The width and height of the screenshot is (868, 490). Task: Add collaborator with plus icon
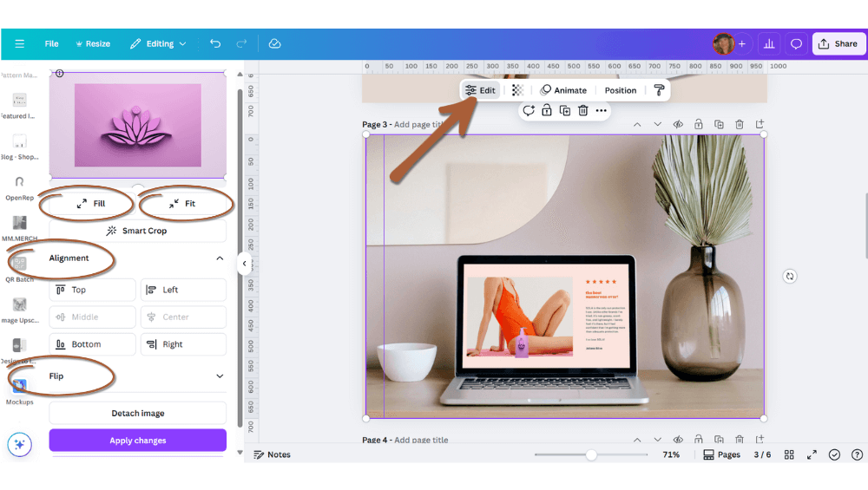point(742,43)
